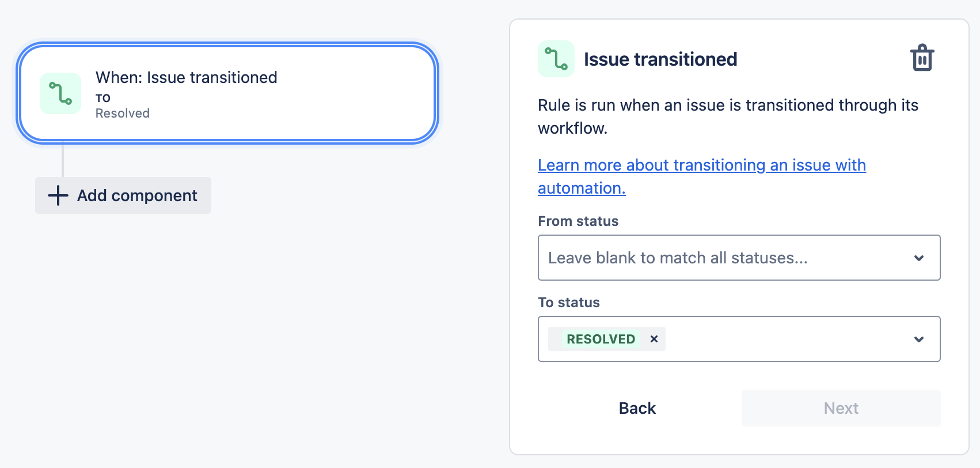Click the green Issue transitioned icon in the panel
The height and width of the screenshot is (468, 980).
556,58
